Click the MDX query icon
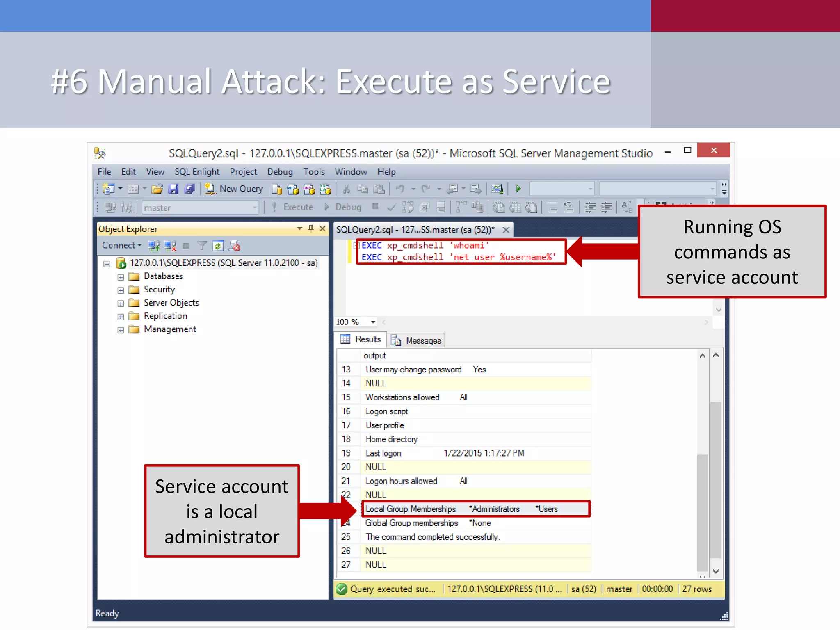 [293, 189]
